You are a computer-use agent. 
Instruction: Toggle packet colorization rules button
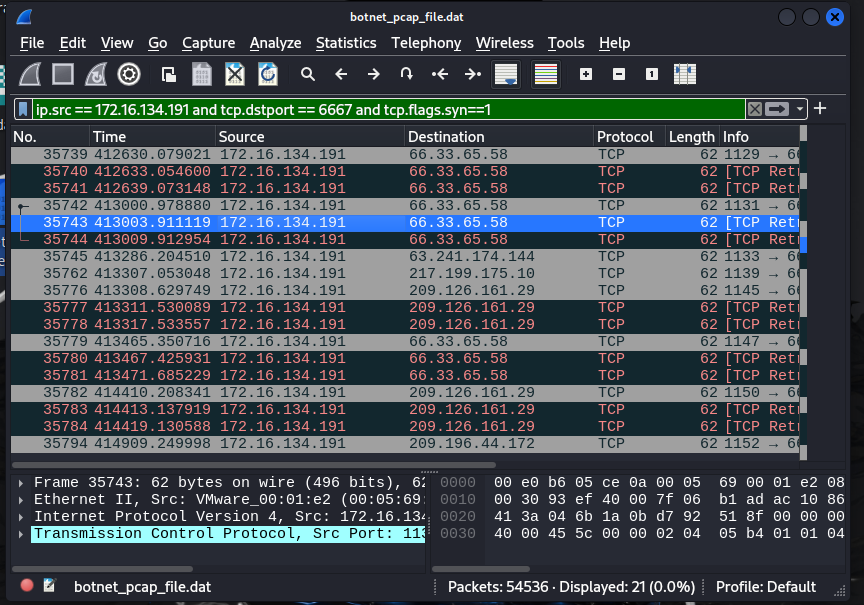click(x=546, y=74)
